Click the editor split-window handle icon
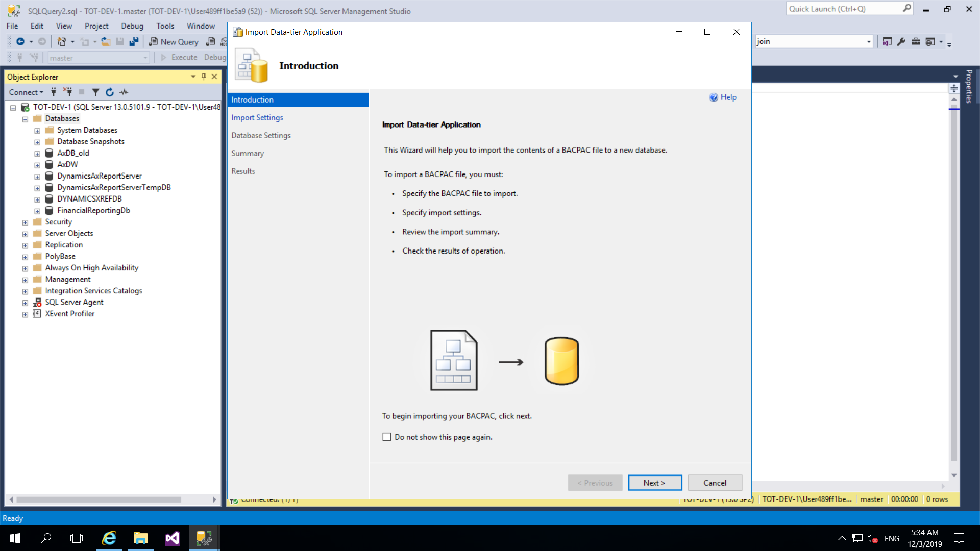The width and height of the screenshot is (980, 551). [x=954, y=88]
